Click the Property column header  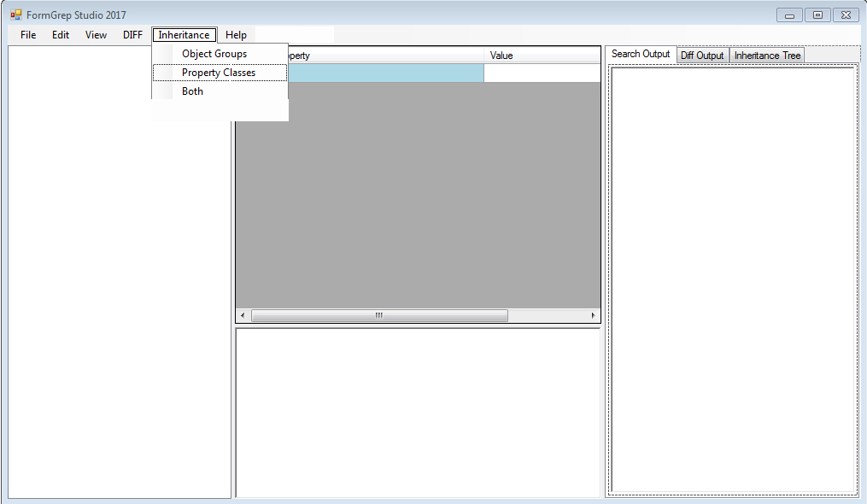point(385,56)
